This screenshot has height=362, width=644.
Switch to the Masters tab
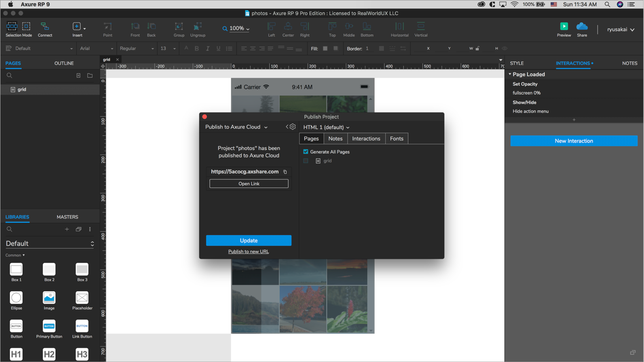[x=67, y=217]
